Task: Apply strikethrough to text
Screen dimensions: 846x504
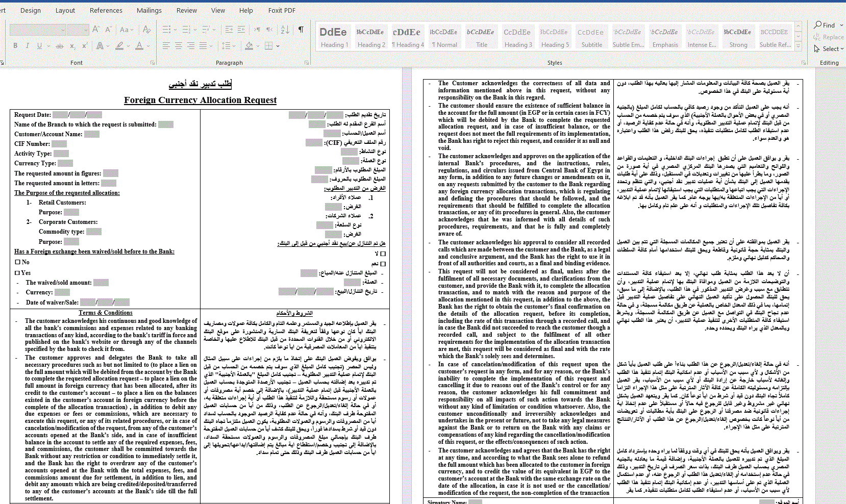Action: [60, 46]
